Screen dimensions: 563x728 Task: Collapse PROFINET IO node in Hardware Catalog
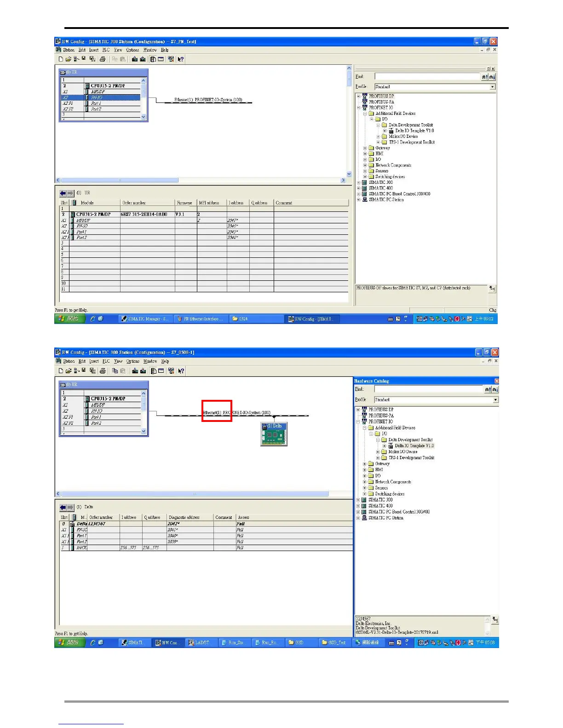(x=358, y=421)
